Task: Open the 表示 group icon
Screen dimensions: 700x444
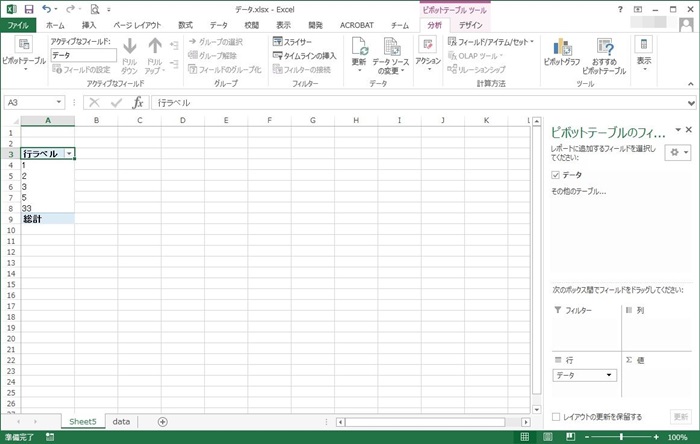Action: tap(643, 44)
